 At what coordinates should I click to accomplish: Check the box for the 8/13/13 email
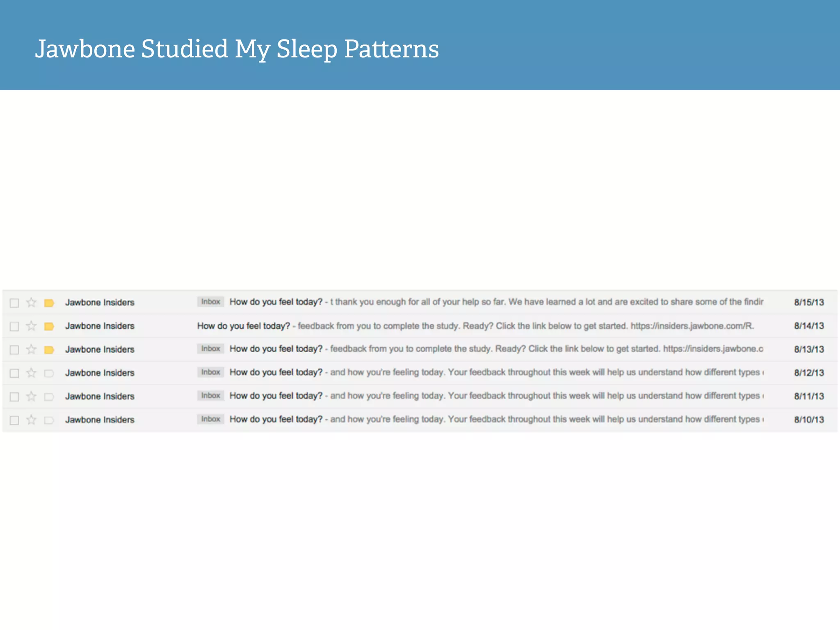click(x=14, y=350)
